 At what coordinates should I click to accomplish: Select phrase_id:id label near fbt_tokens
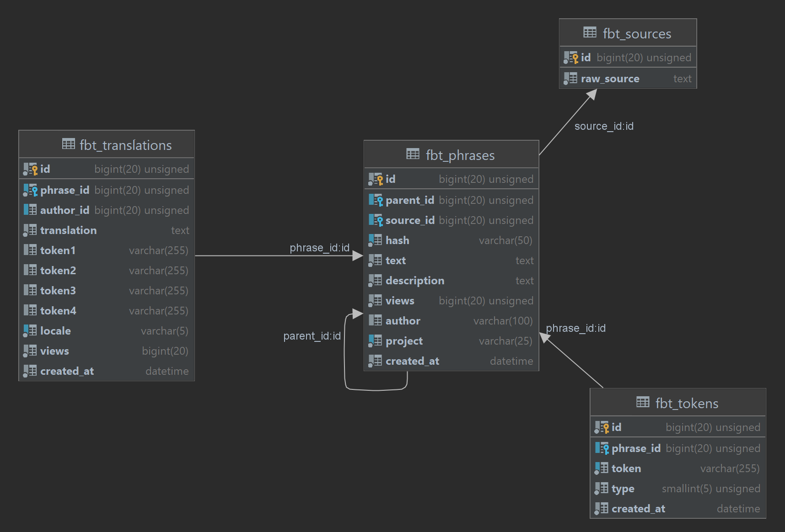[x=575, y=328]
